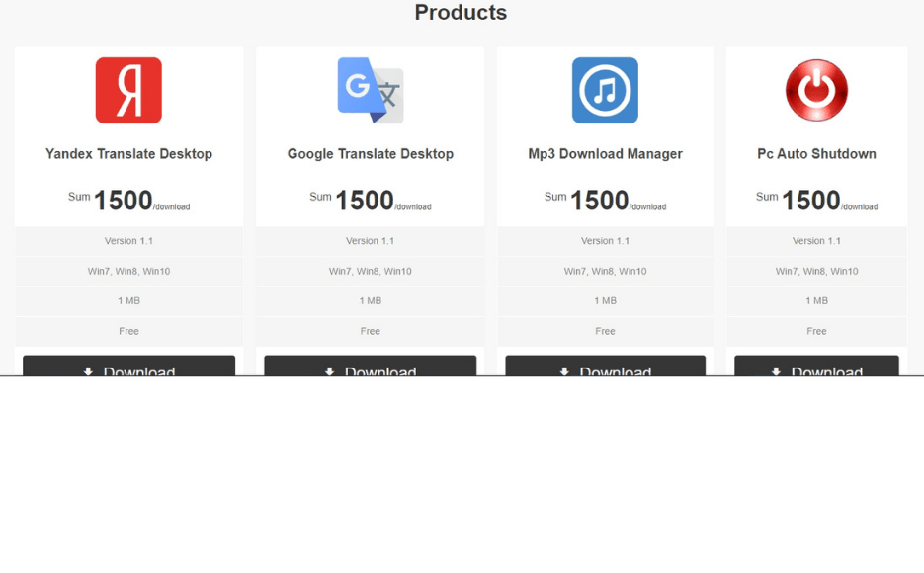Hit Download button for Pc Auto Shutdown
The height and width of the screenshot is (573, 924).
coord(816,367)
